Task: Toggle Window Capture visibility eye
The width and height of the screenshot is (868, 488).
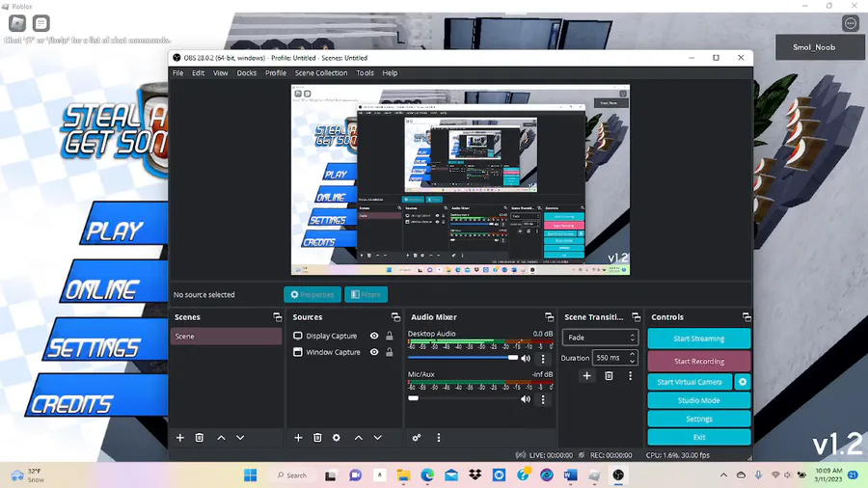Action: click(374, 352)
